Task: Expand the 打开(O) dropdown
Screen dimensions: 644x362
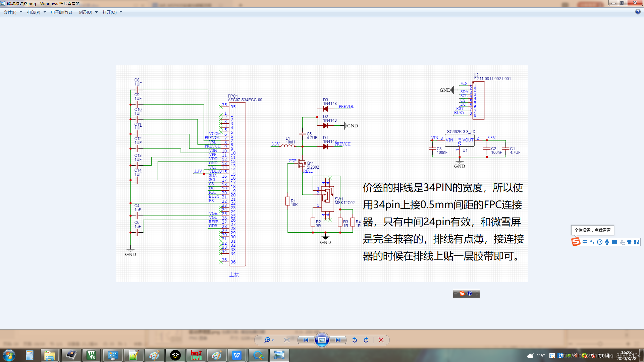Action: pos(112,12)
